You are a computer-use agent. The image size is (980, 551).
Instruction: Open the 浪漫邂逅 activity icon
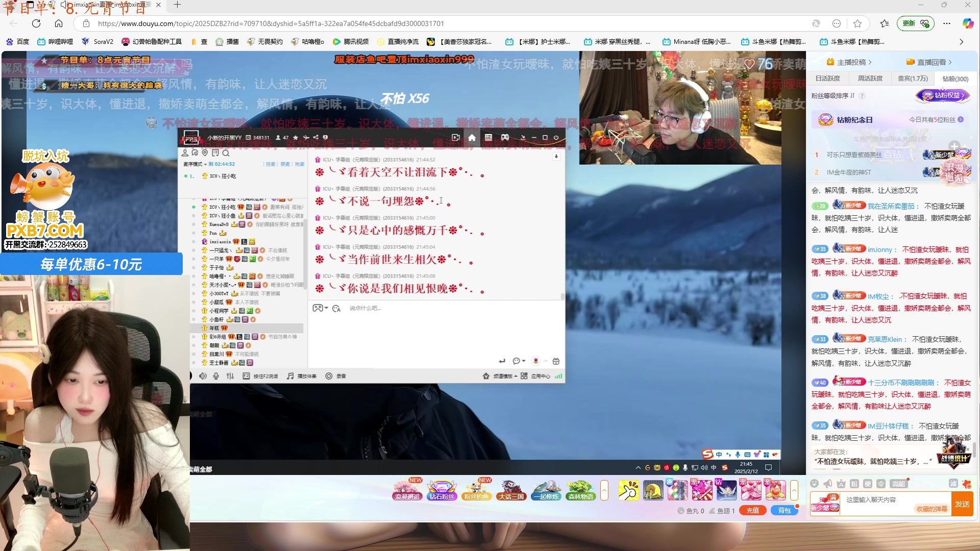click(407, 490)
